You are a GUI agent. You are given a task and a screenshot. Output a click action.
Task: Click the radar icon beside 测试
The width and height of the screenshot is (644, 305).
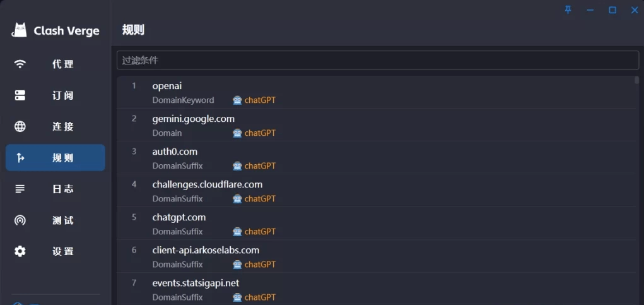point(20,220)
